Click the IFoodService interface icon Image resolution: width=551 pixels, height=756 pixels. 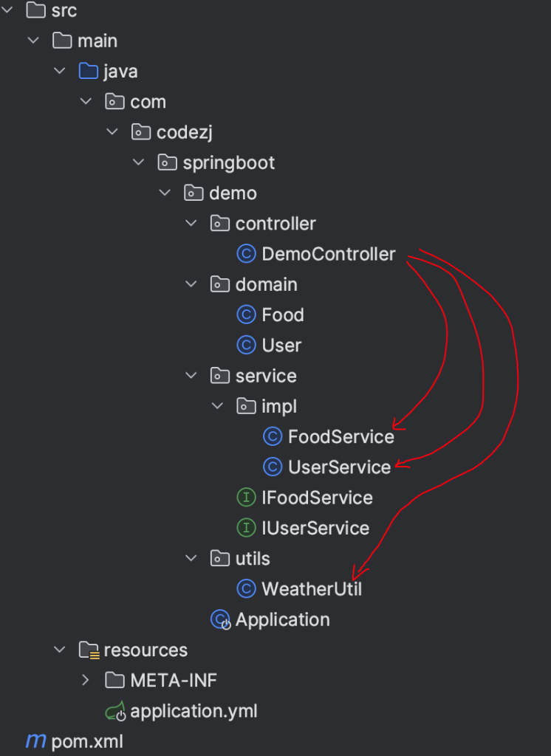(x=246, y=497)
